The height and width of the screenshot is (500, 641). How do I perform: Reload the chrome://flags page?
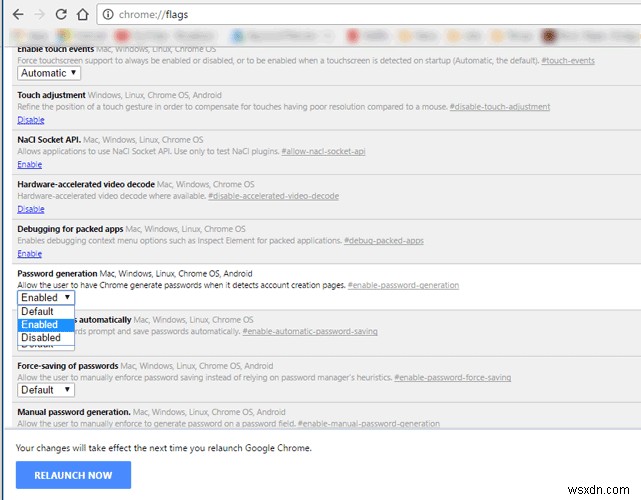tap(61, 15)
